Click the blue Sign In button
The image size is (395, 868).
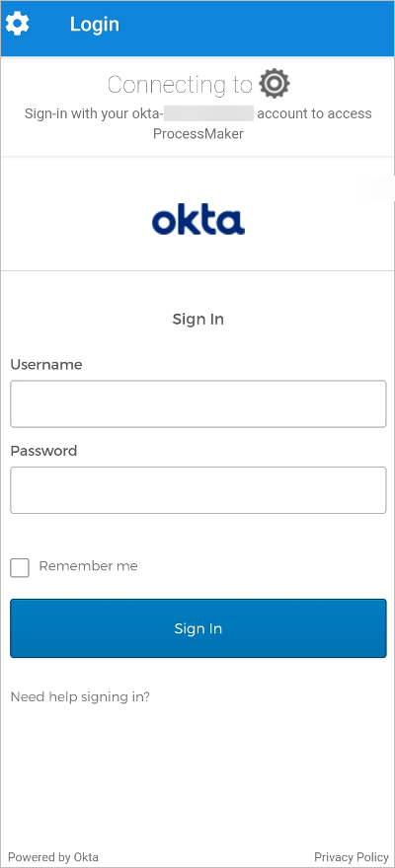pos(198,628)
